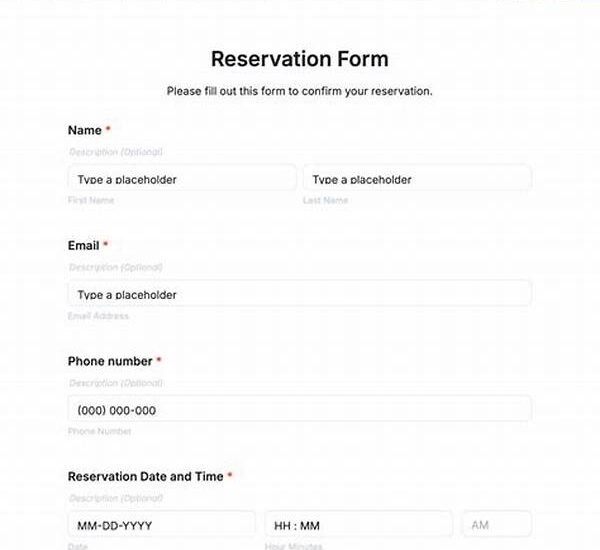Edit the Phone number description text
Image resolution: width=600 pixels, height=550 pixels.
click(x=116, y=383)
